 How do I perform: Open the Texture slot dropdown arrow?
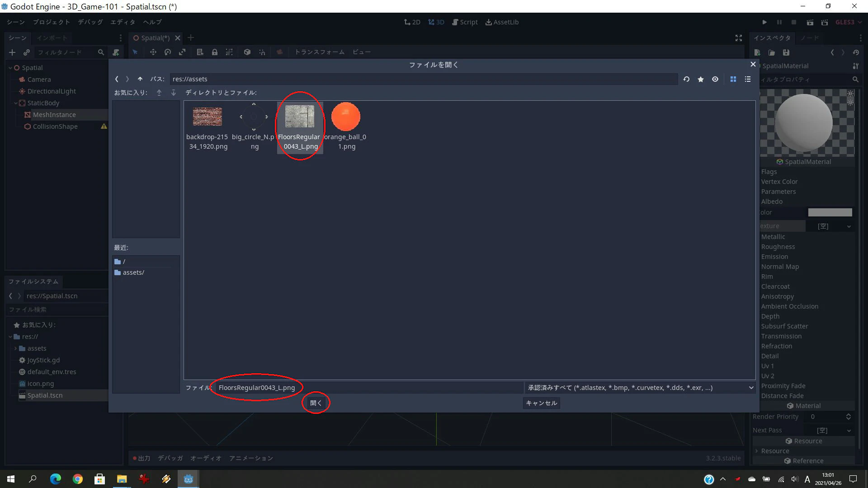coord(849,226)
